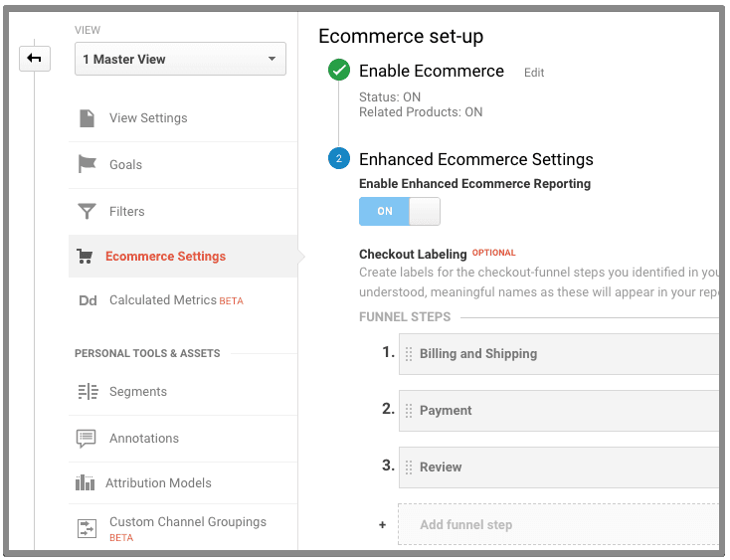Toggle Enhanced Ecommerce Reporting switch off

point(400,211)
